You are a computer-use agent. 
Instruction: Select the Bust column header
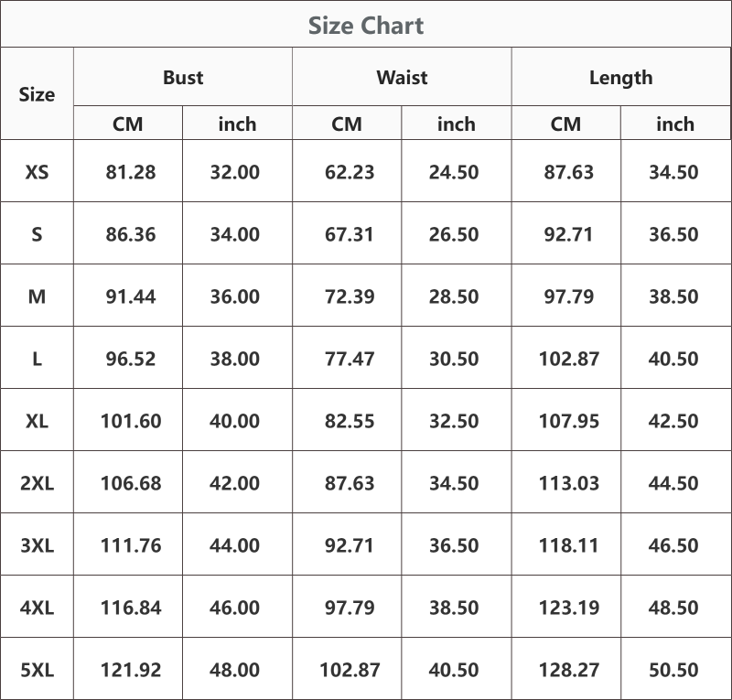pyautogui.click(x=183, y=78)
